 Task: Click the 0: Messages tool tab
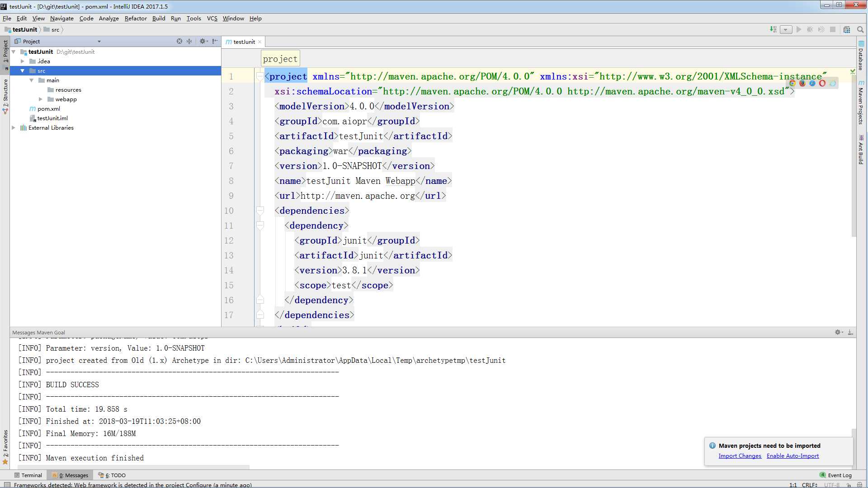pos(70,475)
